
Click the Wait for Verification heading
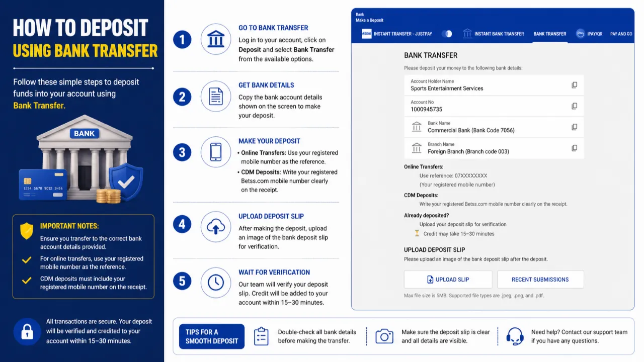[x=274, y=272]
